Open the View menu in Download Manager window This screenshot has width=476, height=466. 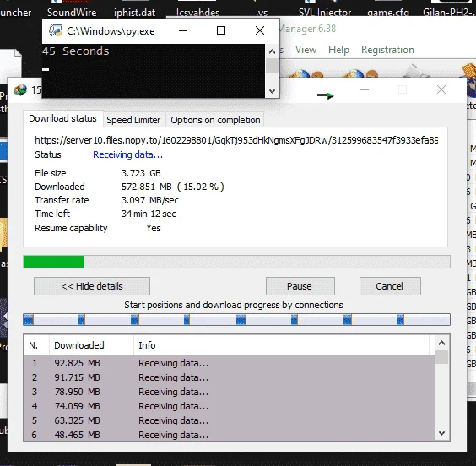(306, 50)
